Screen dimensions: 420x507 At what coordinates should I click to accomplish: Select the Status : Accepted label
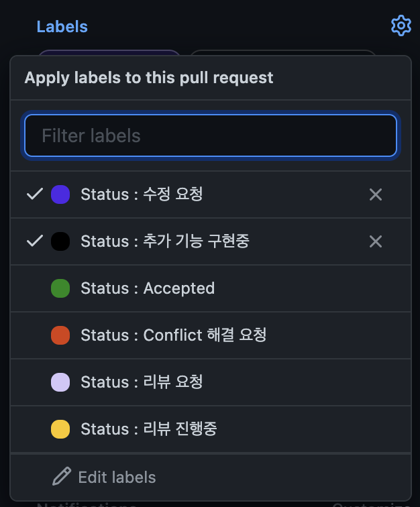(x=211, y=288)
